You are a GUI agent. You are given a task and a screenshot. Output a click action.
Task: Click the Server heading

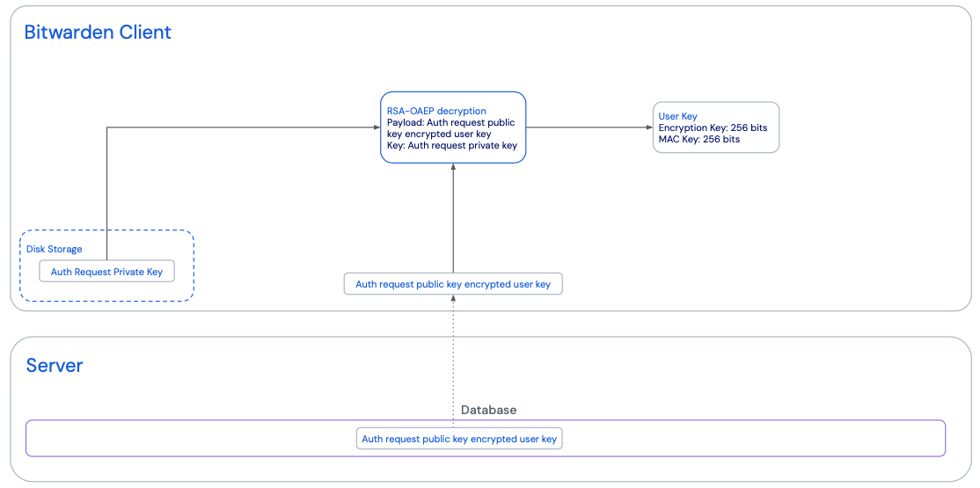(55, 366)
